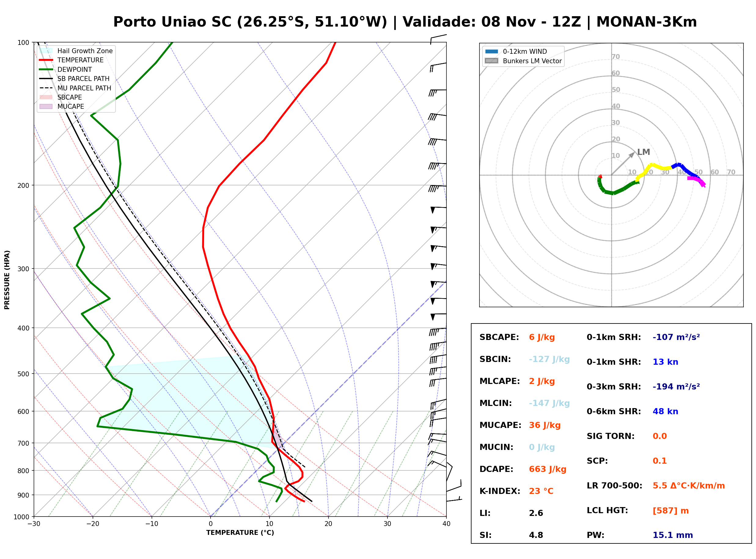
Task: Click the green DEWPOINT legend line
Action: pos(46,69)
